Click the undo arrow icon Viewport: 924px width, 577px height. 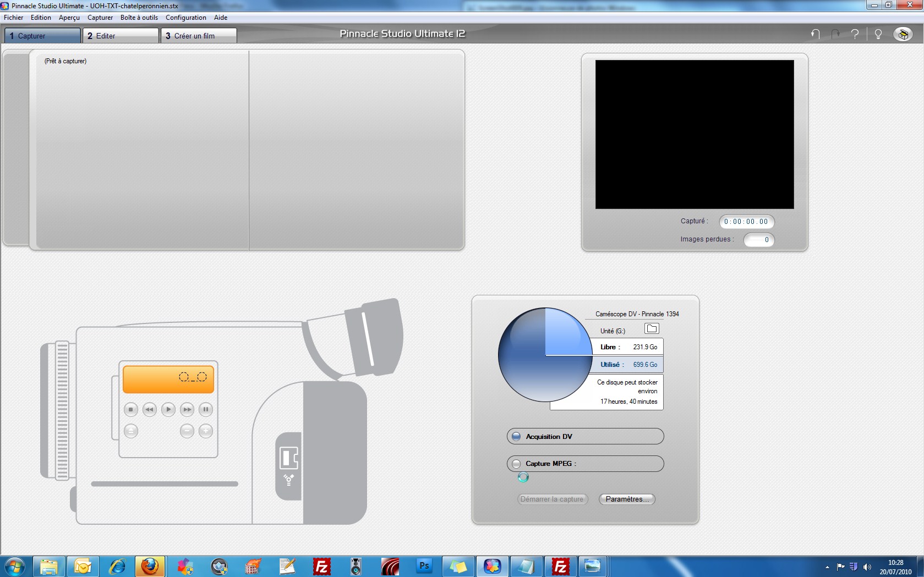(x=815, y=34)
